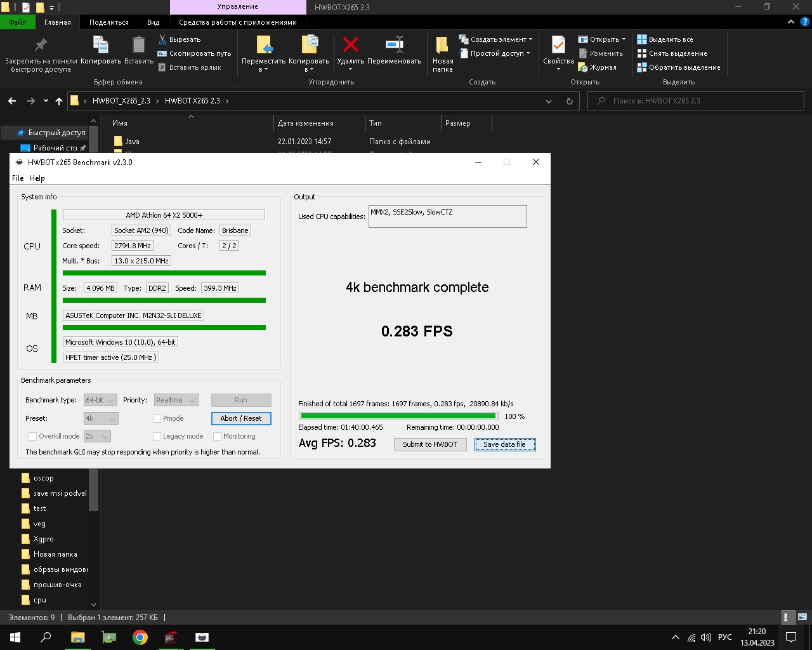
Task: Click Скопировать путь in ribbon
Action: 194,53
